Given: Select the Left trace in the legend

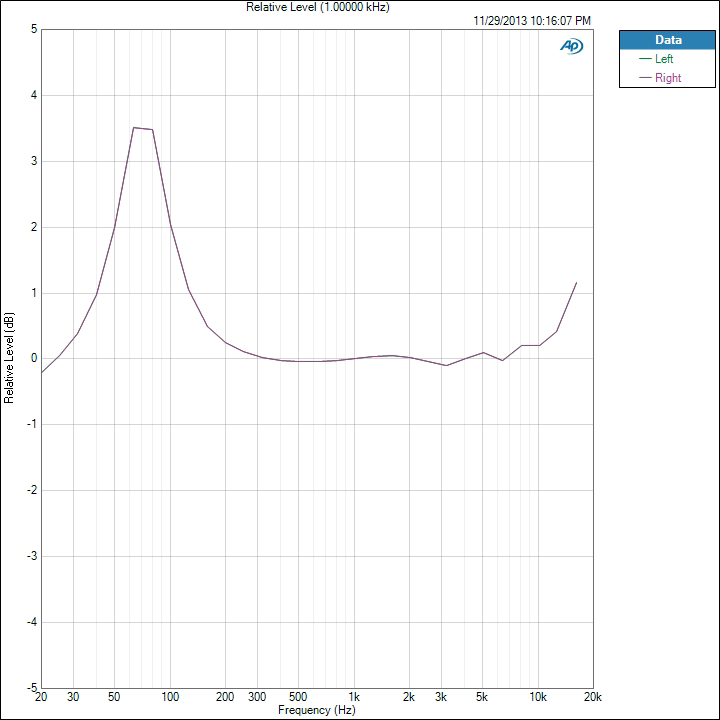Looking at the screenshot, I should 664,59.
